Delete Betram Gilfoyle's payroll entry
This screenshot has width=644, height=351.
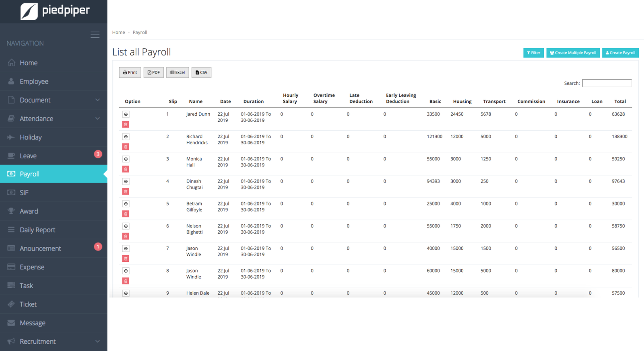pos(126,214)
